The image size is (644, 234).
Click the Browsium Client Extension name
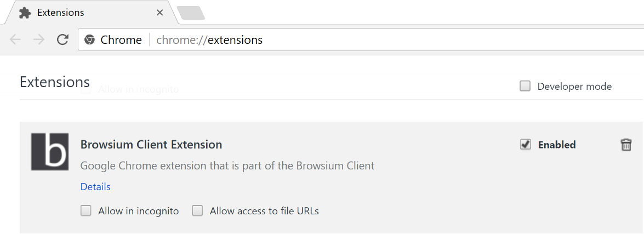point(151,145)
